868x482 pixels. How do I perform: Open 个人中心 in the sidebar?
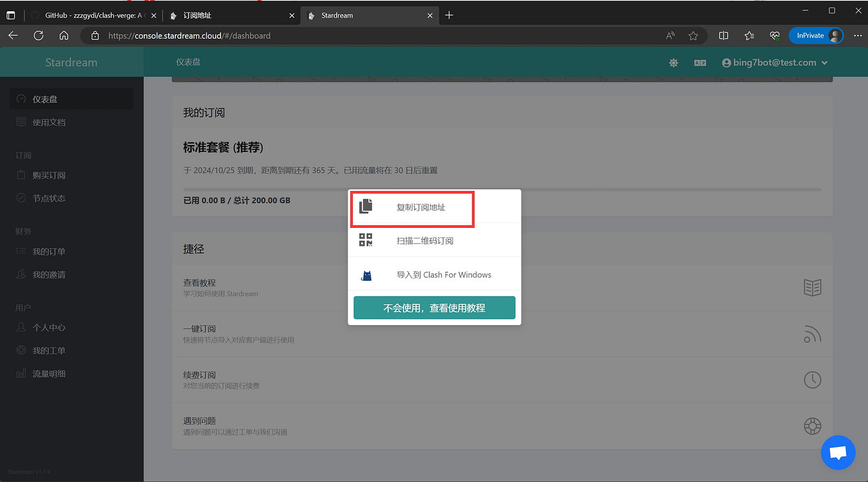point(72,327)
